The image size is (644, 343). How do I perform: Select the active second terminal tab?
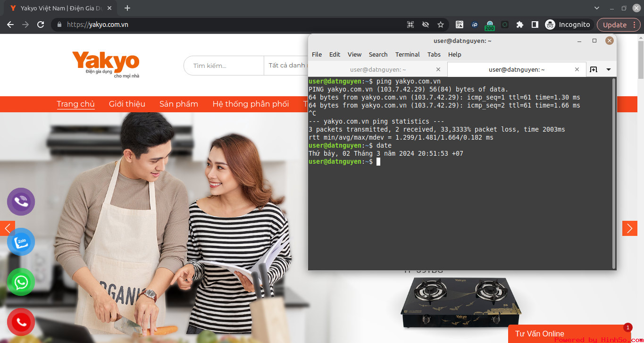[517, 69]
